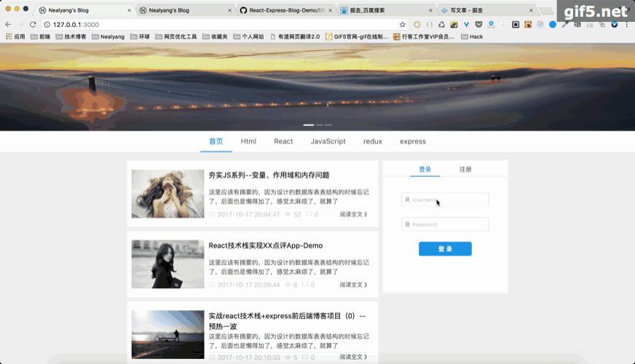This screenshot has width=635, height=364.
Task: Select the first carousel indicator dot
Action: pos(309,124)
